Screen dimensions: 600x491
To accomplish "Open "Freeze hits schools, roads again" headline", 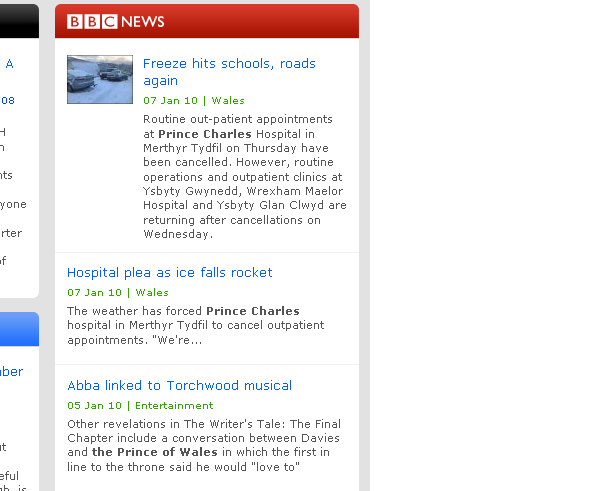I will [229, 72].
